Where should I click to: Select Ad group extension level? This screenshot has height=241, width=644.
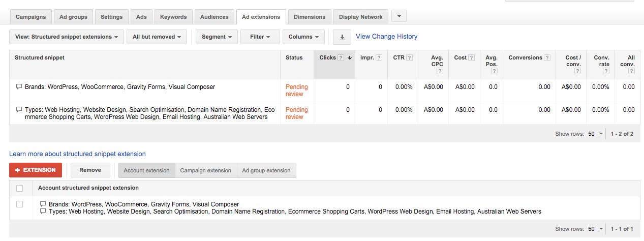click(266, 170)
